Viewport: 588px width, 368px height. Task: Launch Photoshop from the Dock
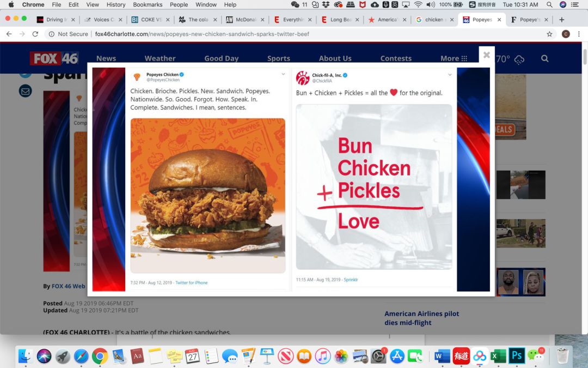pyautogui.click(x=517, y=356)
